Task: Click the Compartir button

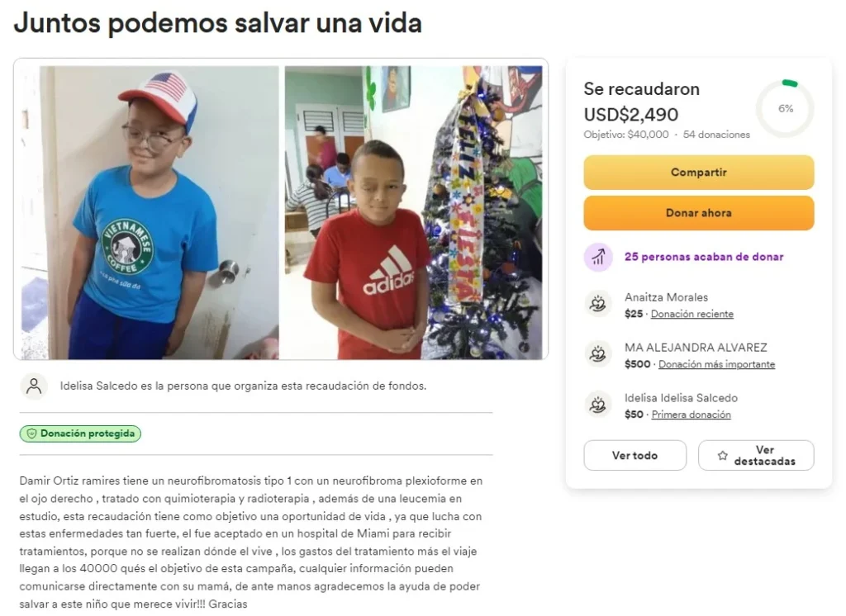Action: coord(699,172)
